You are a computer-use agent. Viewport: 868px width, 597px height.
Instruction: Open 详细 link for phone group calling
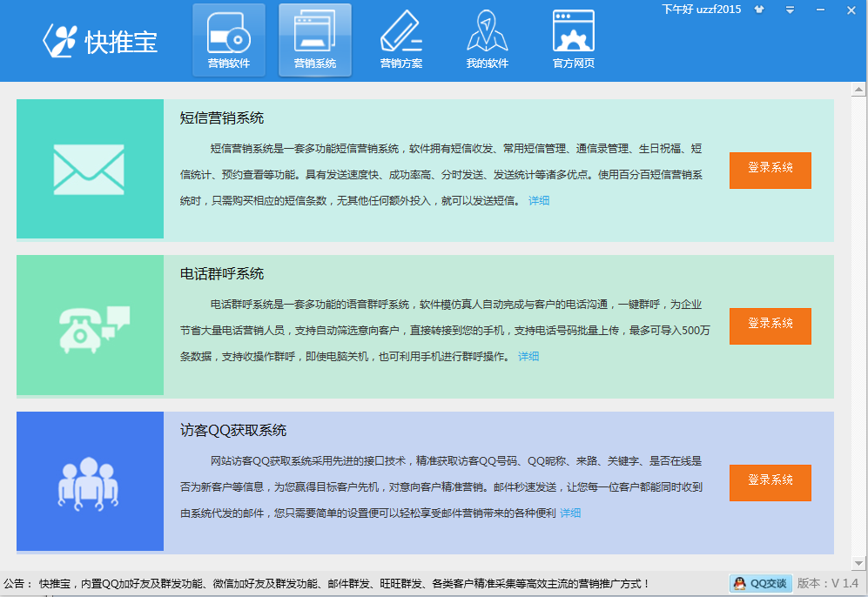[x=528, y=357]
